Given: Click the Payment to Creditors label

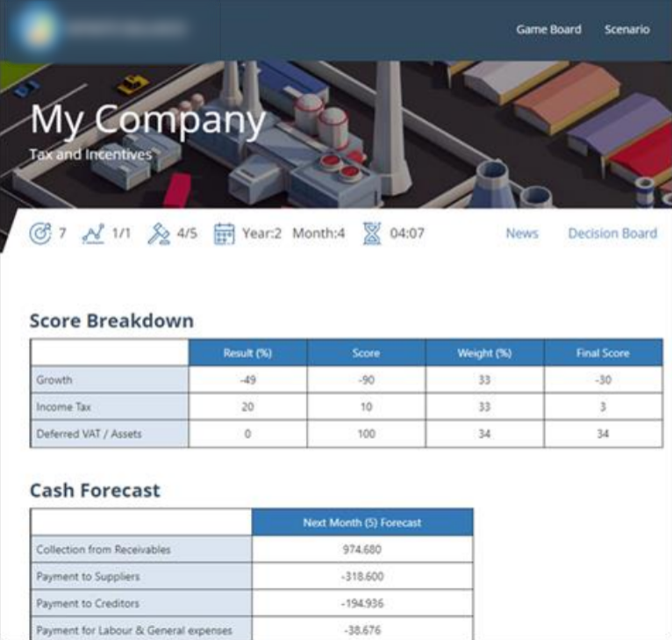Looking at the screenshot, I should 88,603.
